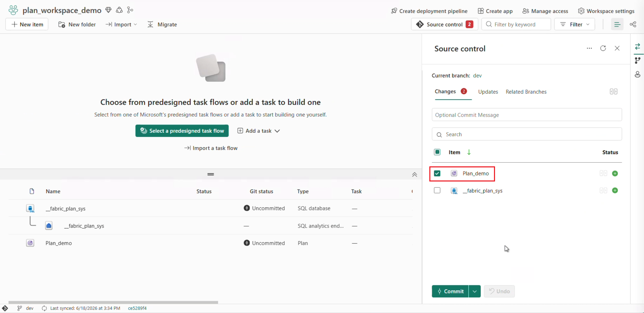Viewport: 644px width, 313px height.
Task: Click Select a predesigned task flow
Action: coord(182,131)
